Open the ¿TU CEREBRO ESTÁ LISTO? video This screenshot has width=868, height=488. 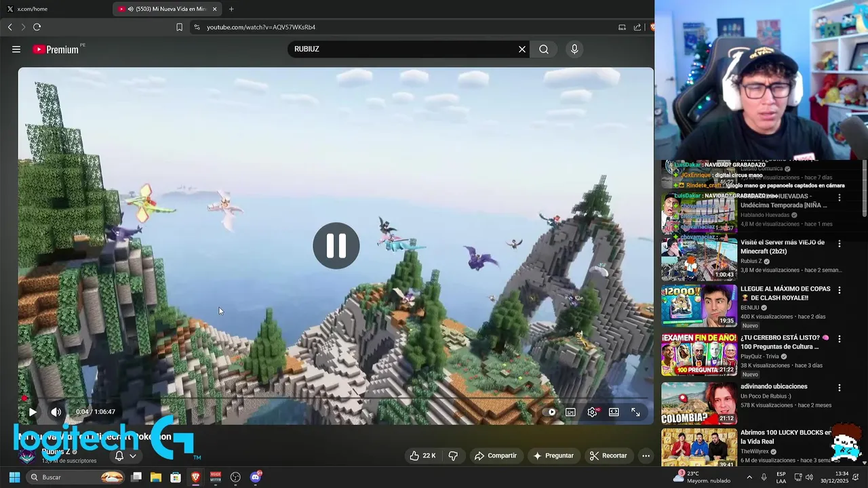[x=785, y=342]
